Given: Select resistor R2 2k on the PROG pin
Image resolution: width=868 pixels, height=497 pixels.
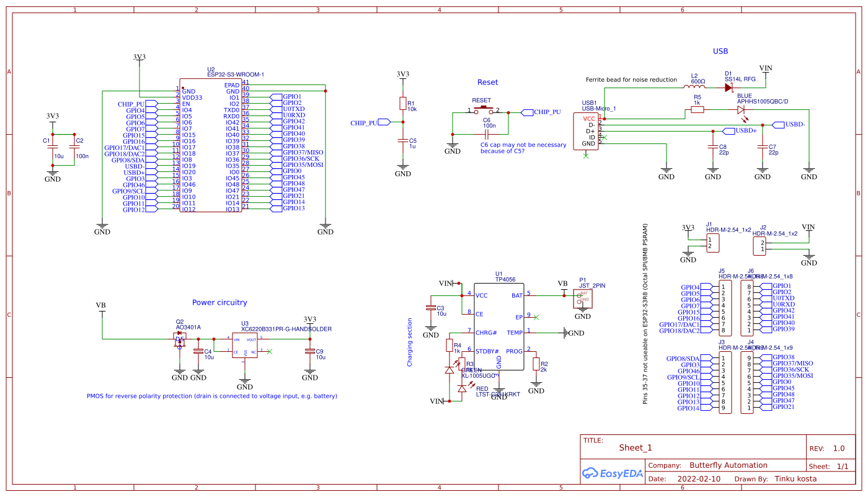Looking at the screenshot, I should coord(536,364).
